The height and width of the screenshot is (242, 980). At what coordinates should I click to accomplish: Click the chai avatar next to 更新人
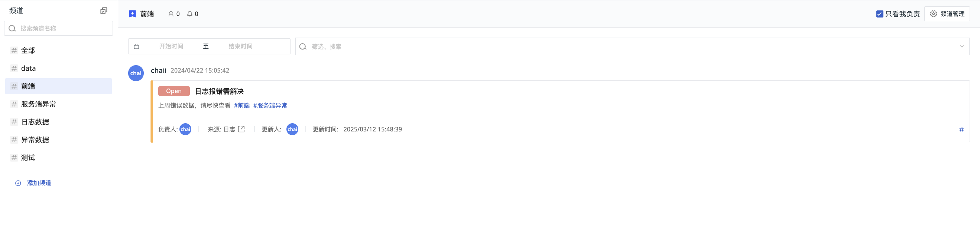coord(292,129)
